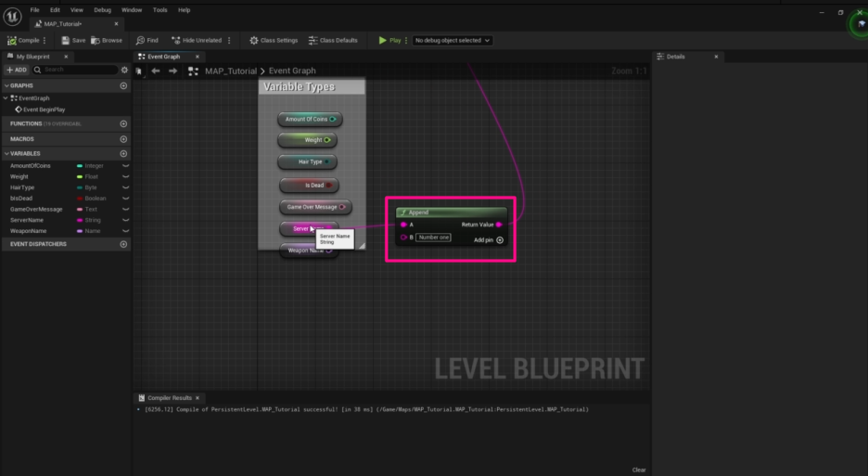Screen dimensions: 868x476
Task: Start Play in editor
Action: tap(389, 41)
